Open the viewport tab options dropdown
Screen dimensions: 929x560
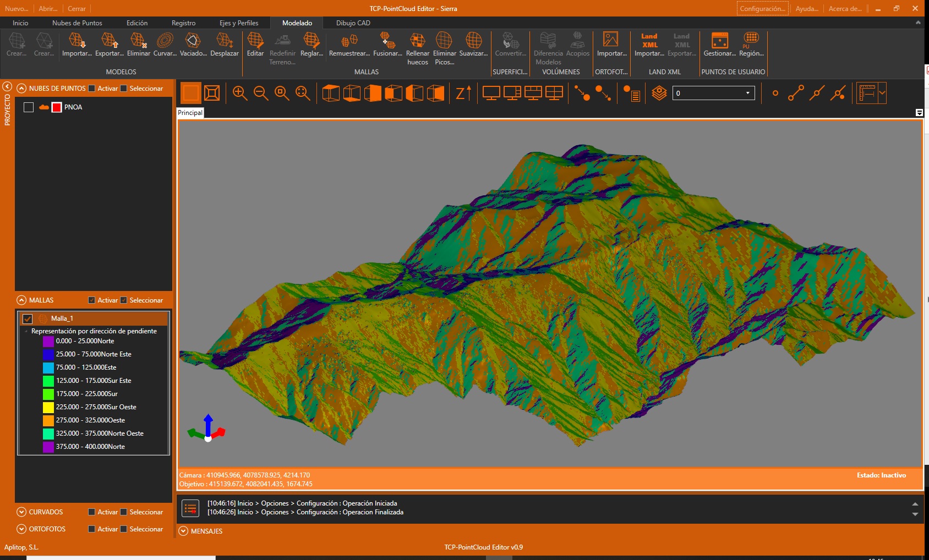point(919,113)
